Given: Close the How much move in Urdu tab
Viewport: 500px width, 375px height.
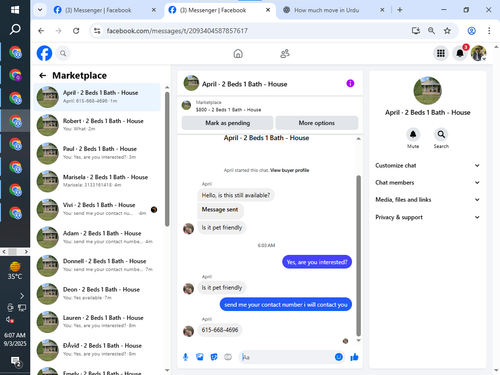Looking at the screenshot, I should (382, 10).
